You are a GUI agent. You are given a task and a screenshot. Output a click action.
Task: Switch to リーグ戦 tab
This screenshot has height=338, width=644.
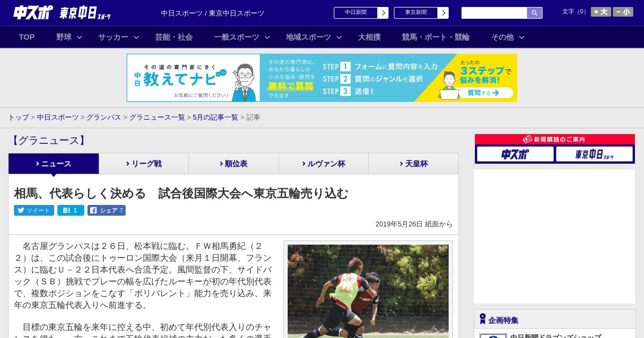pos(144,164)
